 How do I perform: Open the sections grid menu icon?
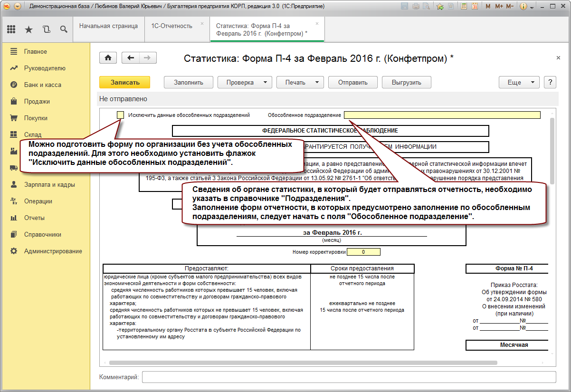click(x=11, y=29)
